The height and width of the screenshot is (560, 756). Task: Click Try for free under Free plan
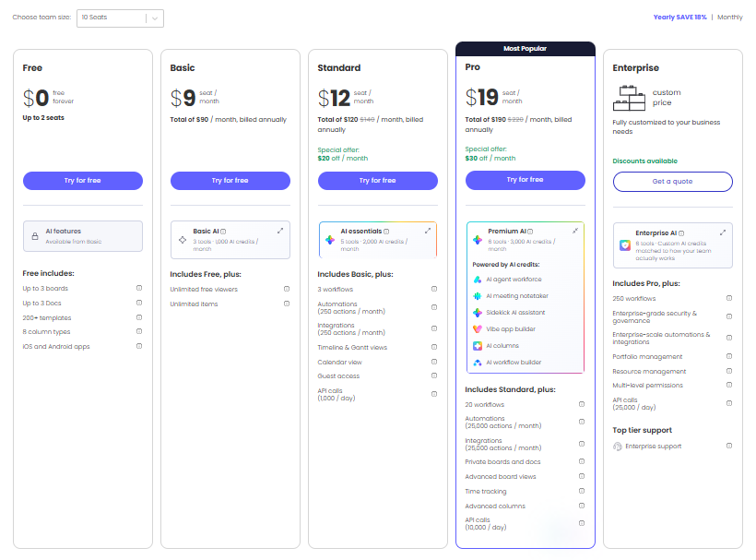83,181
